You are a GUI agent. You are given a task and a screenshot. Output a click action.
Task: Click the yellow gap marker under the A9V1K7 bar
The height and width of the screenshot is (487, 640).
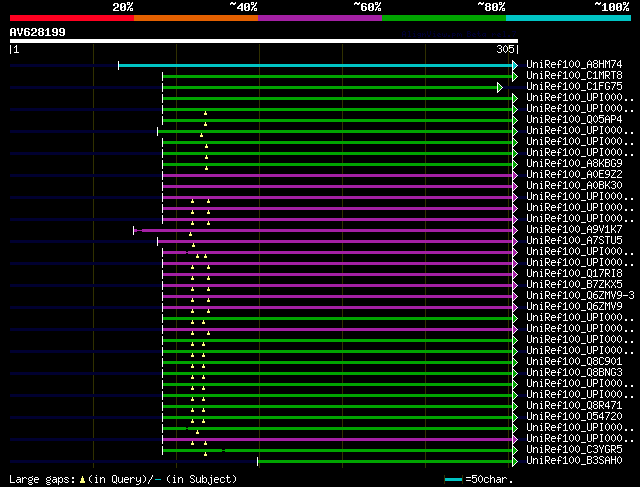[x=191, y=234]
